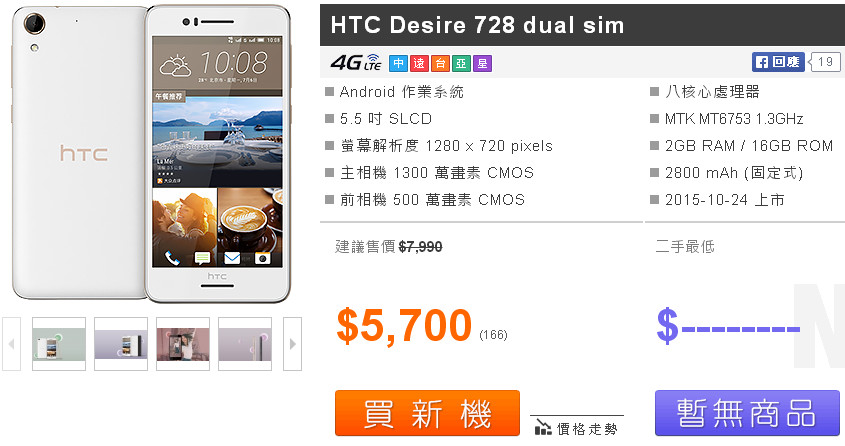Screen dimensions: 845x446
Task: Click the orange 台 carrier icon
Action: [440, 64]
